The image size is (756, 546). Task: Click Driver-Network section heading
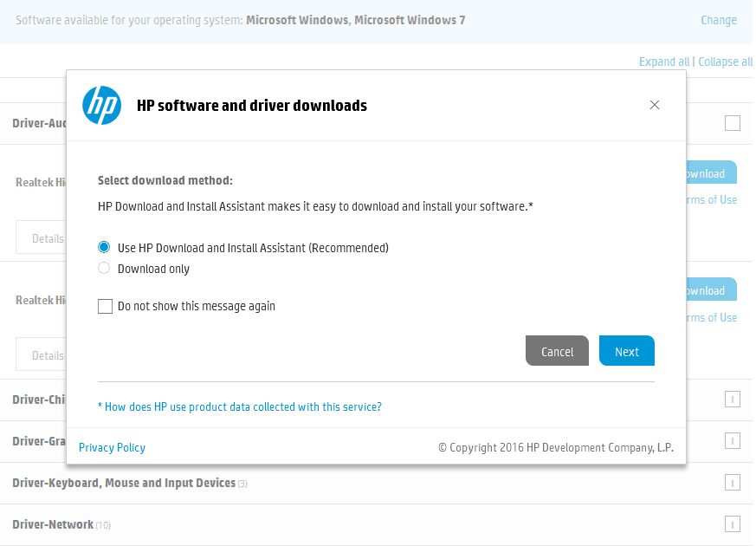pyautogui.click(x=53, y=524)
